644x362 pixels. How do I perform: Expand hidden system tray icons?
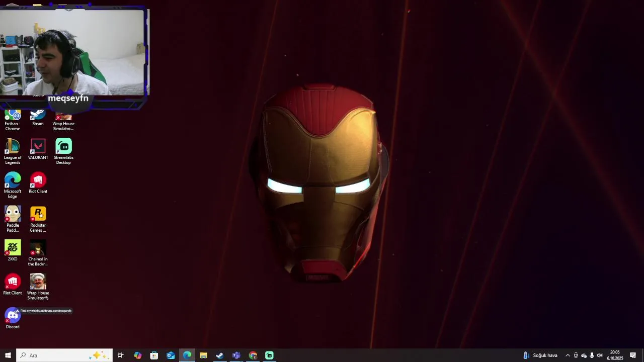[x=568, y=355]
